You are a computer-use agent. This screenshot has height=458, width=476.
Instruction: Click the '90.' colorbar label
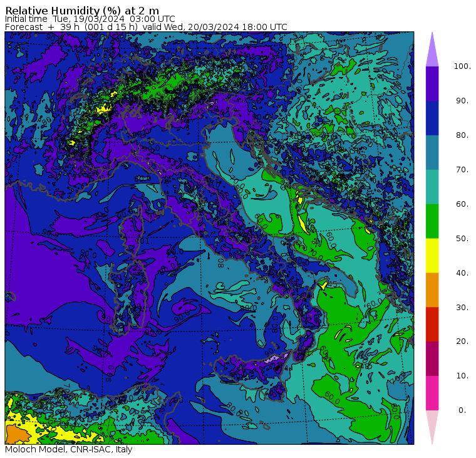(462, 101)
